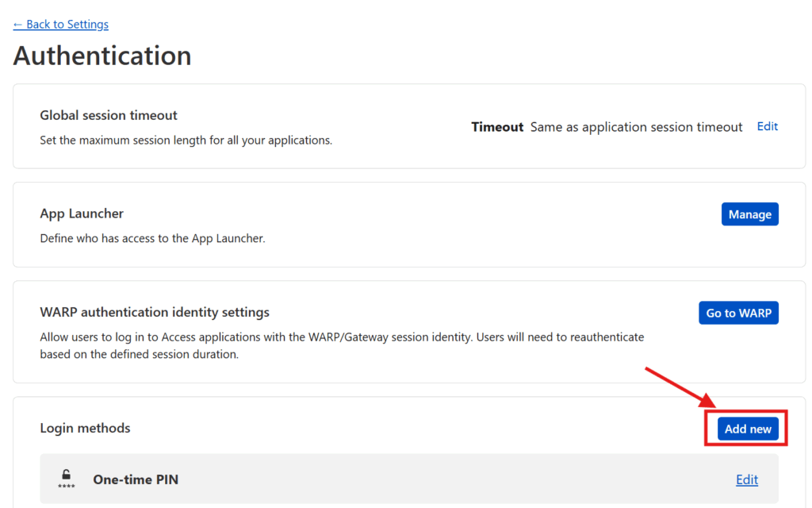
Task: Add new login method
Action: click(747, 429)
